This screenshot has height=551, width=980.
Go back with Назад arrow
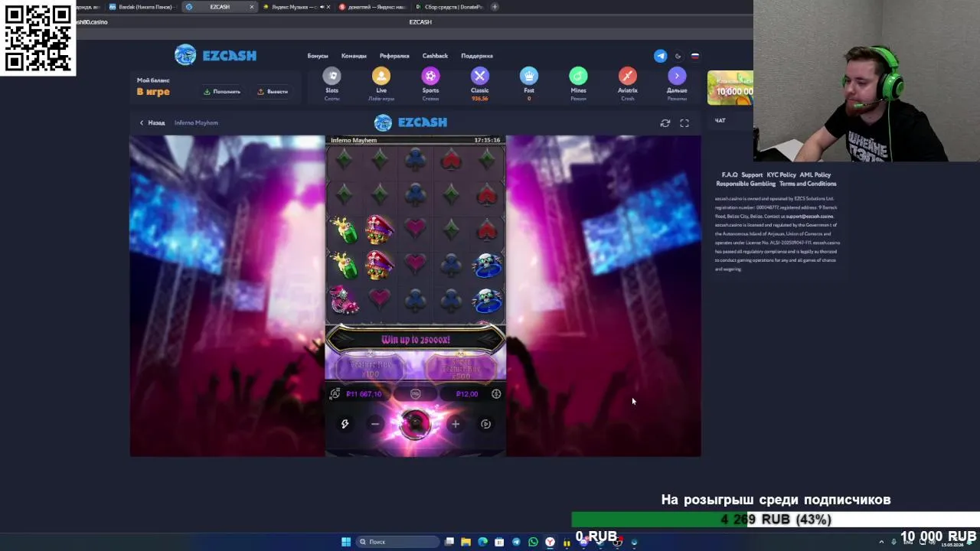click(152, 122)
